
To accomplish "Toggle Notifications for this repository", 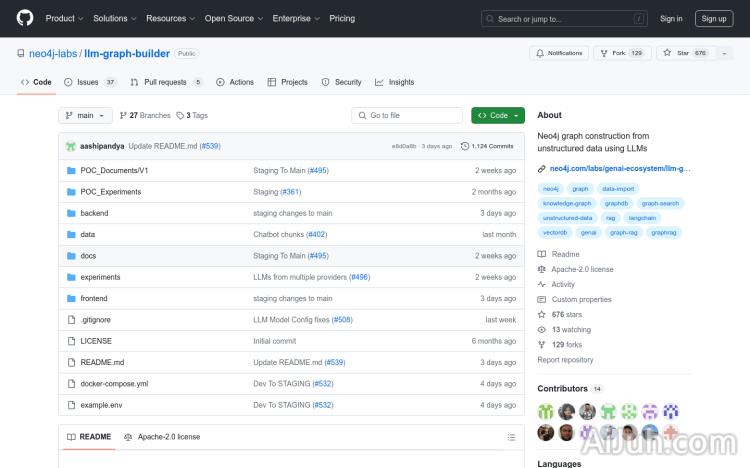I will click(559, 53).
